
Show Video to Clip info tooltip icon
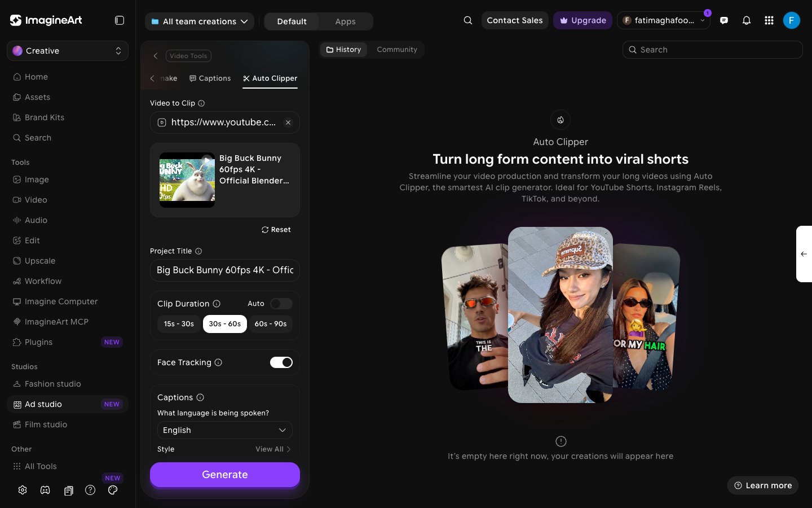coord(201,103)
